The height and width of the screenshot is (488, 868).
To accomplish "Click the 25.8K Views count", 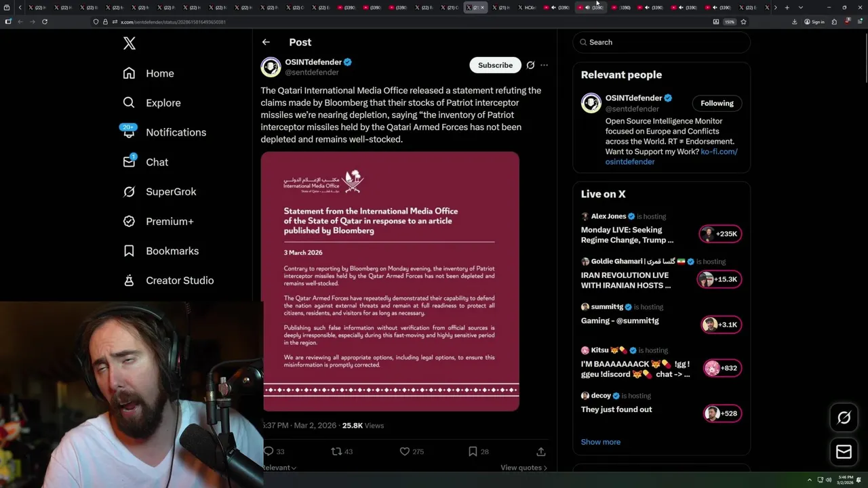I will 363,426.
